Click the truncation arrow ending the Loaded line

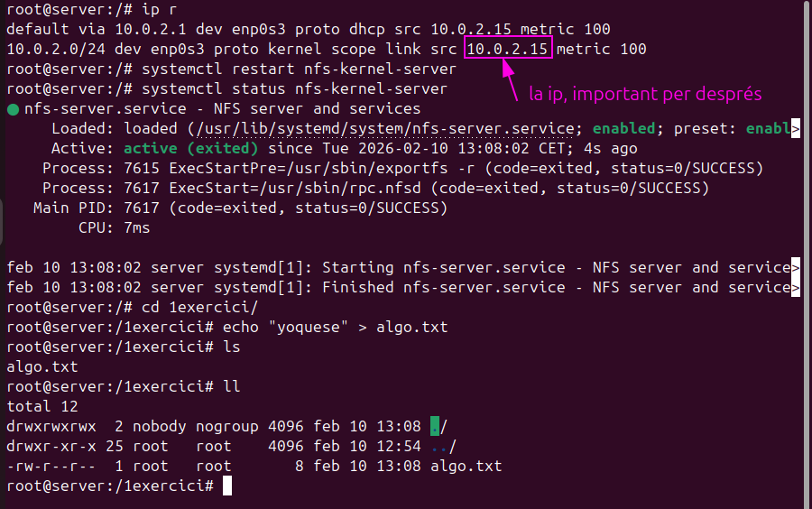click(795, 129)
